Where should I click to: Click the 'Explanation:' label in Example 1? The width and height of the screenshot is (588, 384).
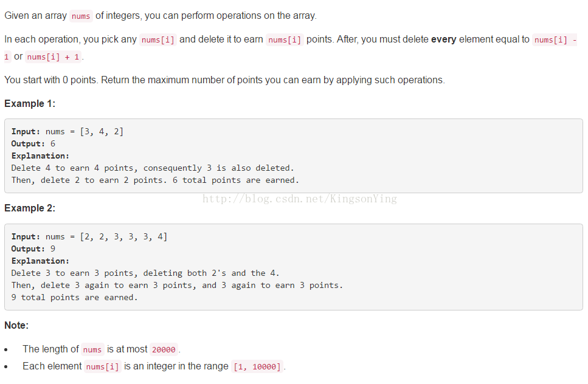coord(40,156)
